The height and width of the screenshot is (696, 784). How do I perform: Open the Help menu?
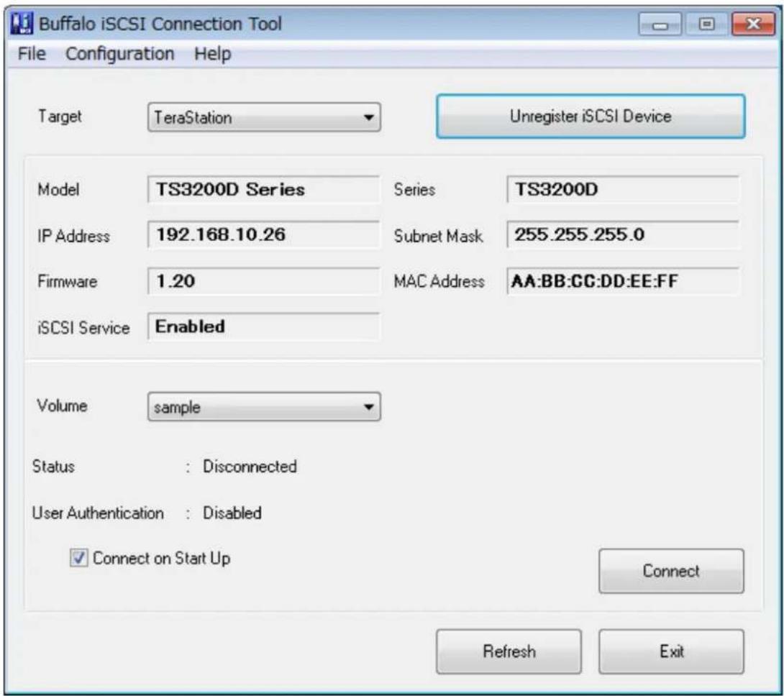(212, 53)
